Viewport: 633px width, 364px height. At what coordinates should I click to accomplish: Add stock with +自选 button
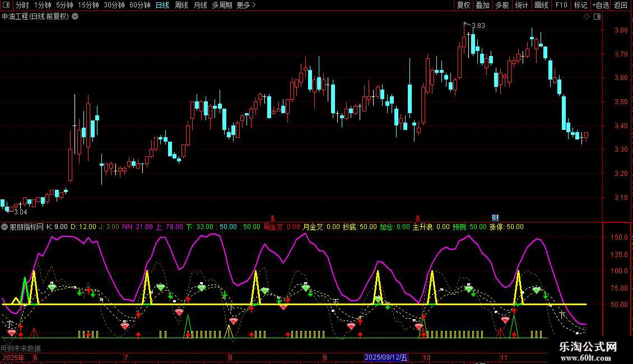pos(600,5)
